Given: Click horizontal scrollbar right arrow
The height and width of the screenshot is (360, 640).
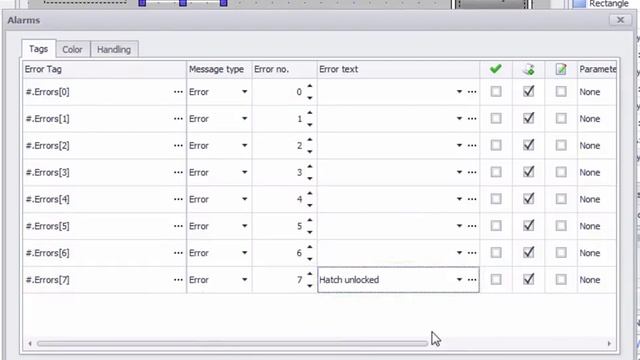Looking at the screenshot, I should (x=609, y=344).
